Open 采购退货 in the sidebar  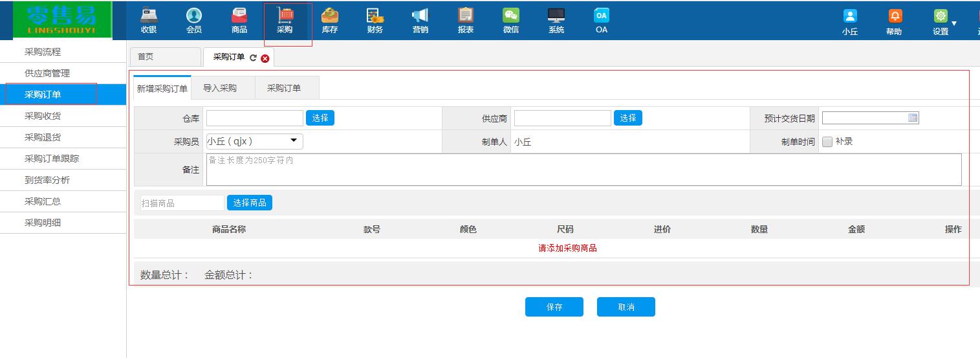coord(63,137)
